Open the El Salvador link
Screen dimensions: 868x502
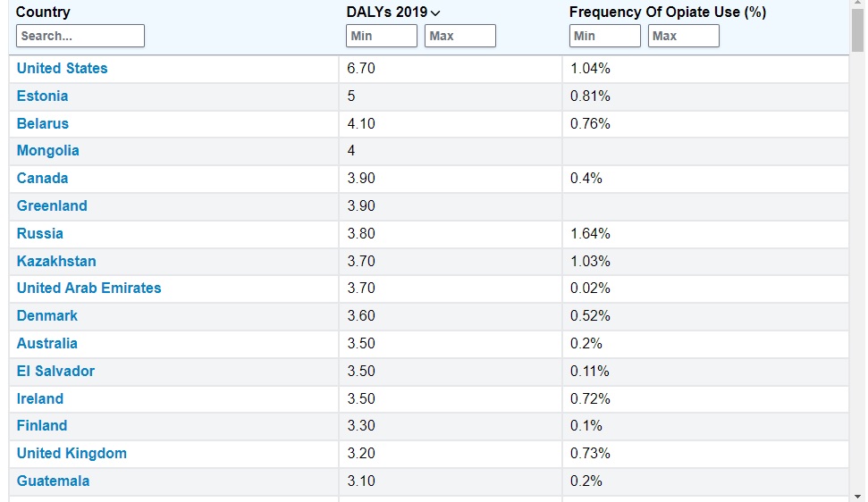click(55, 372)
